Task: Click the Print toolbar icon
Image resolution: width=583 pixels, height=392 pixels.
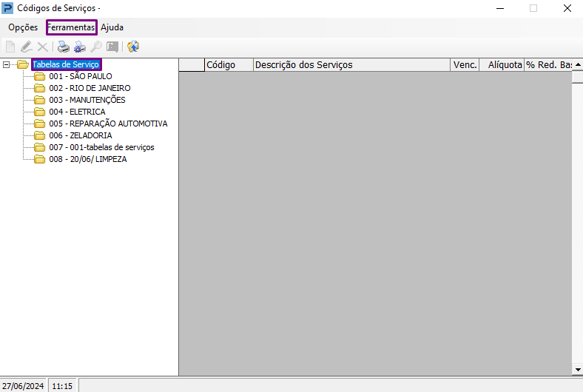Action: click(x=64, y=47)
